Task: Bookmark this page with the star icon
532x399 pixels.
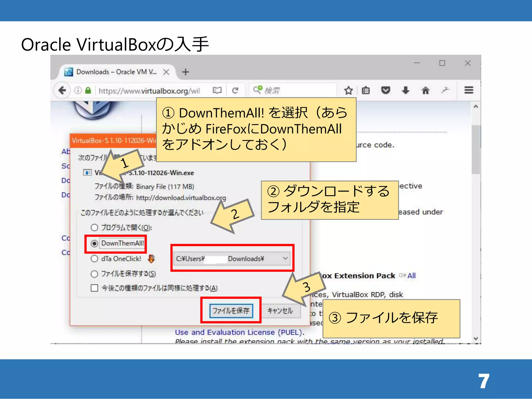Action: point(348,90)
